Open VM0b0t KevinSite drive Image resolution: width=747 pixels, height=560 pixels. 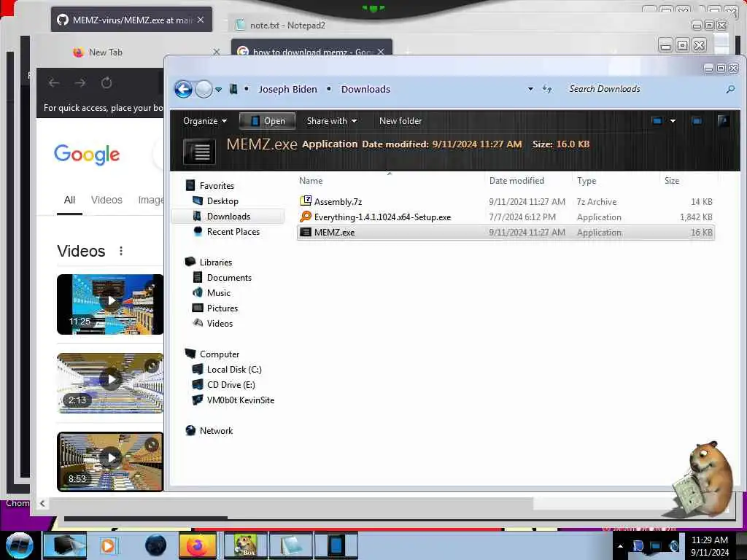240,400
